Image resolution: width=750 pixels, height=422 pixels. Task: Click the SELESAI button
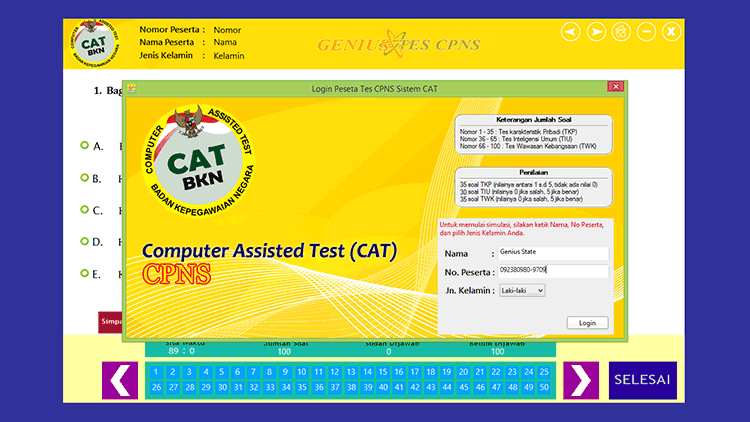tap(642, 380)
